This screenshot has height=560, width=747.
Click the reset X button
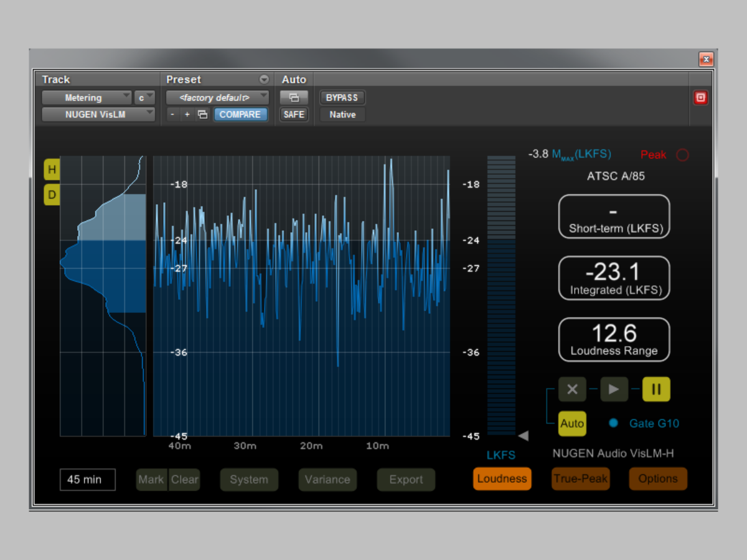coord(572,390)
